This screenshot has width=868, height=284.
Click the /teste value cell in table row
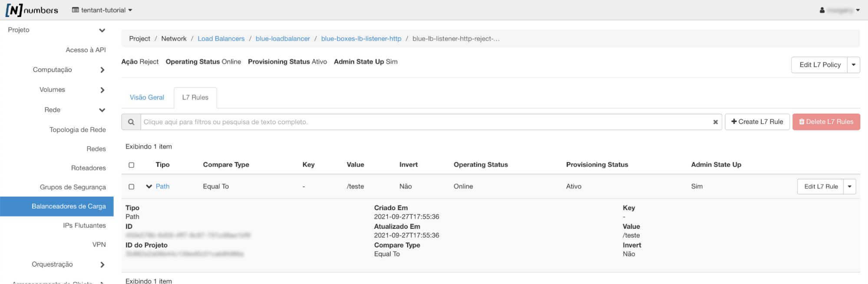[x=355, y=187]
